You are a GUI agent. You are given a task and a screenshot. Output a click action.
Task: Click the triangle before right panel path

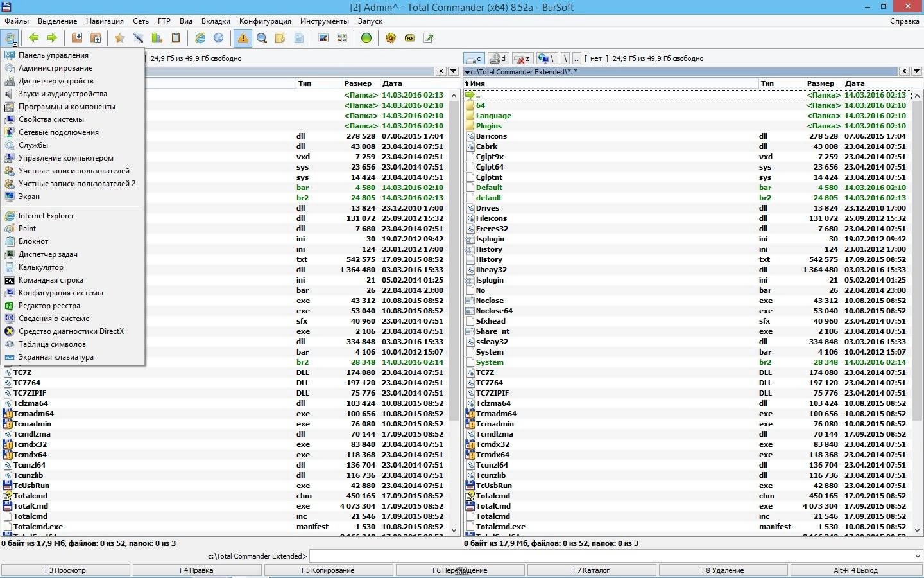[466, 72]
